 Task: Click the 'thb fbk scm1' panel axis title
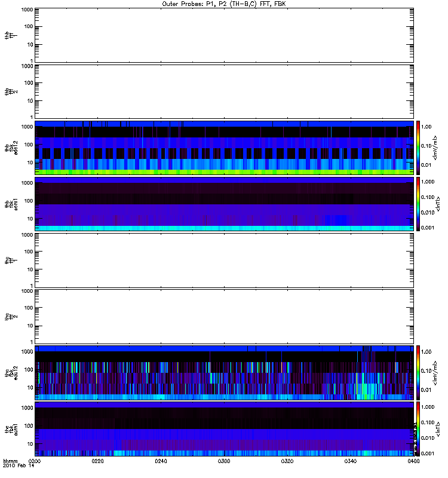(x=11, y=204)
